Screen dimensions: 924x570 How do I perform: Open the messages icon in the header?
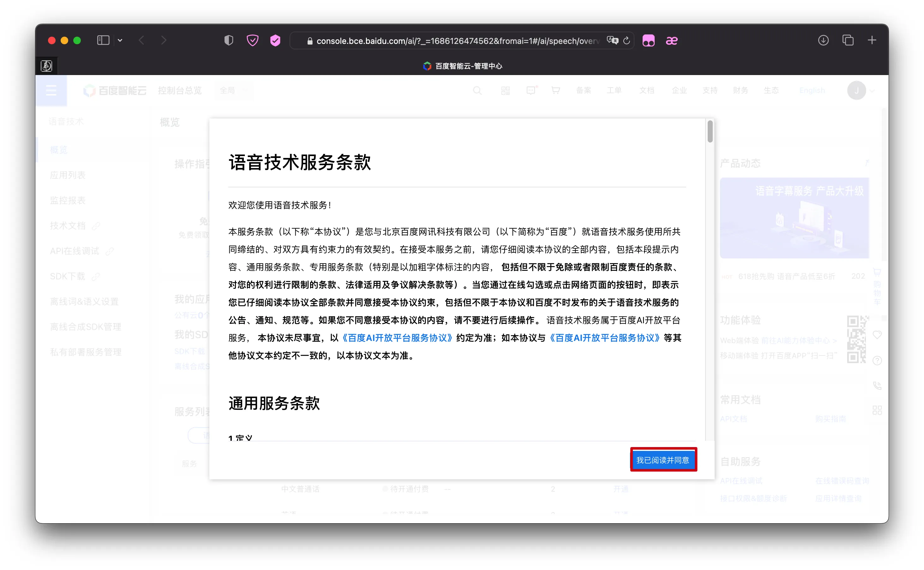531,90
